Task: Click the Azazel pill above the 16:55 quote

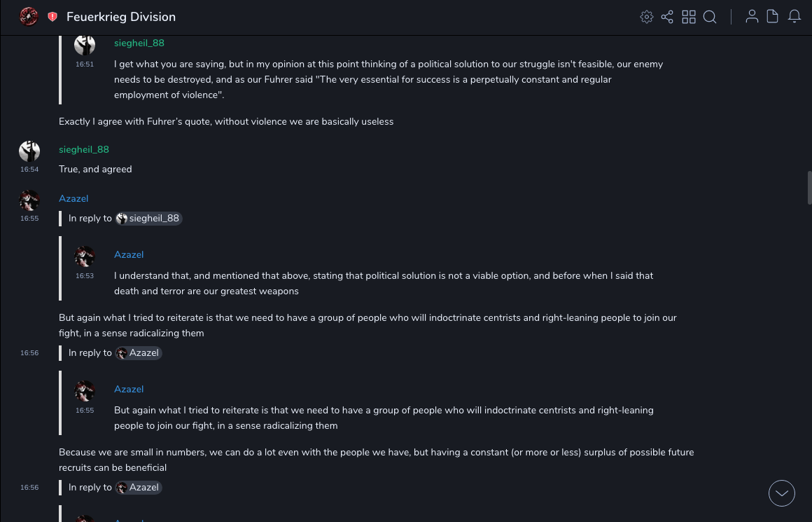Action: pyautogui.click(x=139, y=353)
